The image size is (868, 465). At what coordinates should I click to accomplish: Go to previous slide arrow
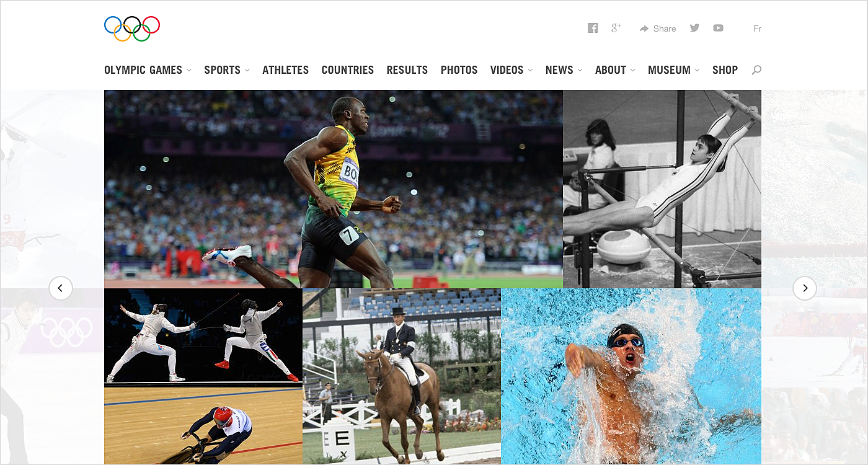tap(61, 288)
